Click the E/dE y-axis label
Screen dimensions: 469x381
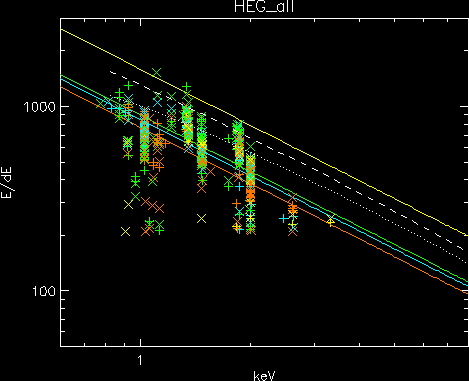click(7, 183)
